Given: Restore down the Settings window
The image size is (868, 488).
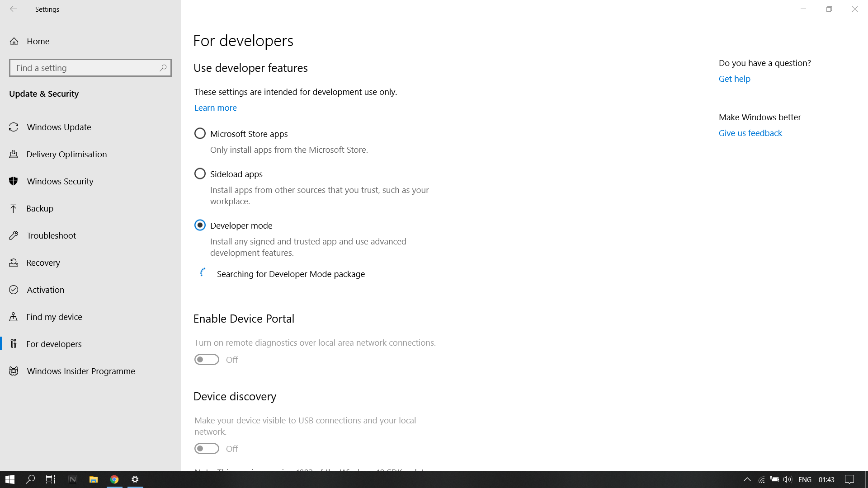Looking at the screenshot, I should point(829,9).
